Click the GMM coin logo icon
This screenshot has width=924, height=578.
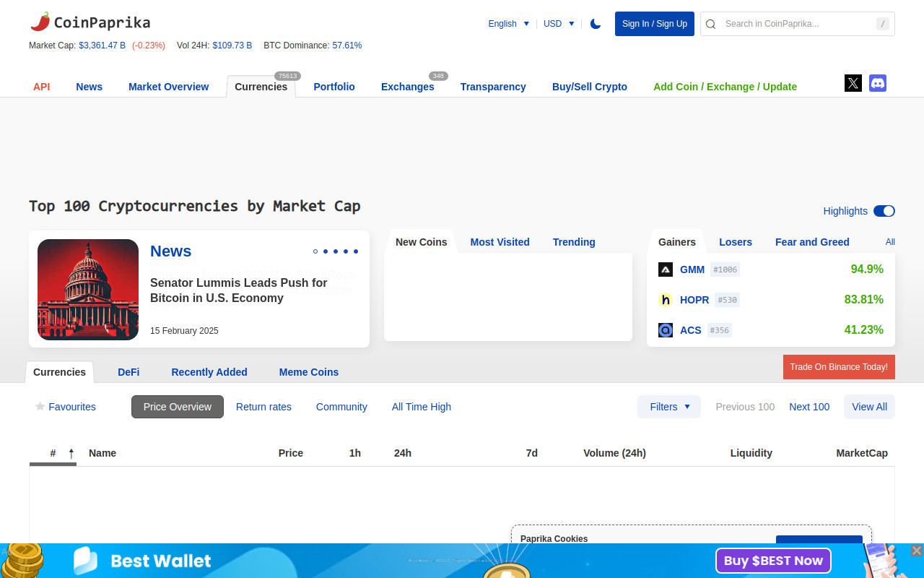click(x=666, y=269)
